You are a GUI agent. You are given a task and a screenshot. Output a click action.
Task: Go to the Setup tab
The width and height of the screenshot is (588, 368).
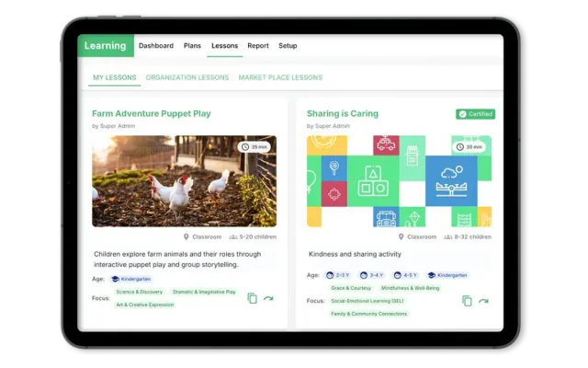tap(288, 46)
